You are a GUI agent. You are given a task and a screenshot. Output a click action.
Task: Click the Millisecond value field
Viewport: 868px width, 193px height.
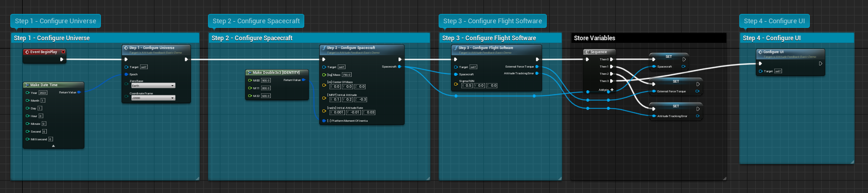click(x=50, y=139)
